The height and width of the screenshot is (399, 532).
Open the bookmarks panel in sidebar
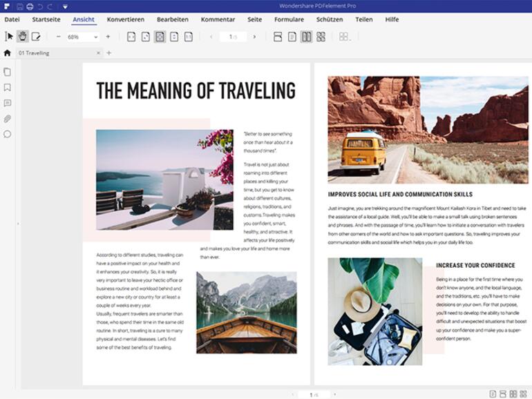coord(8,88)
